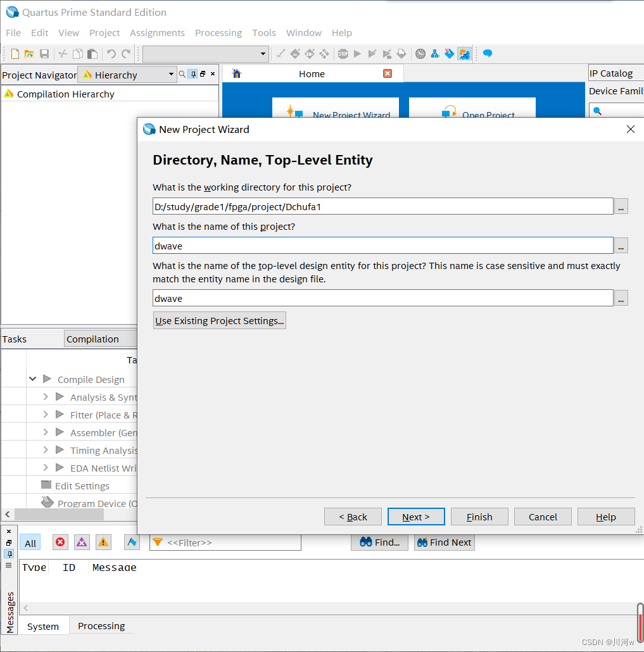Expand the EDA Netlist Writer task
Screen dimensions: 644x652
tap(46, 468)
